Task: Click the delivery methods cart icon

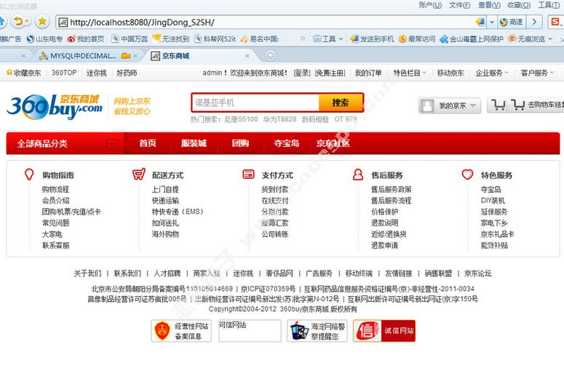Action: pyautogui.click(x=139, y=175)
